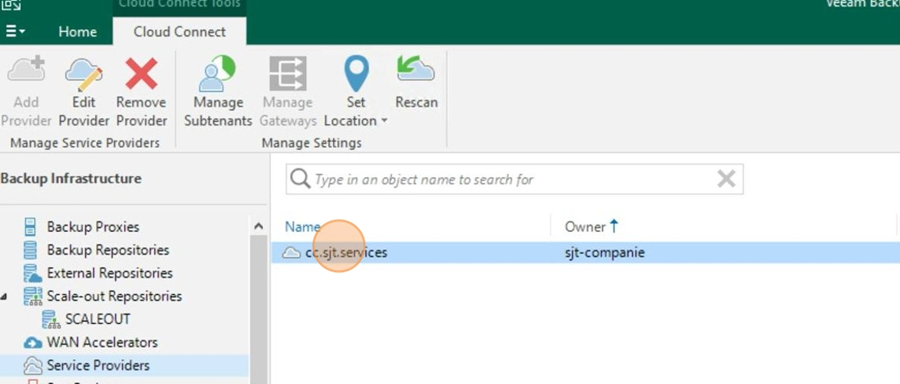Click the tree scrollbar up arrow
Screen dimensions: 900x384
coord(258,226)
